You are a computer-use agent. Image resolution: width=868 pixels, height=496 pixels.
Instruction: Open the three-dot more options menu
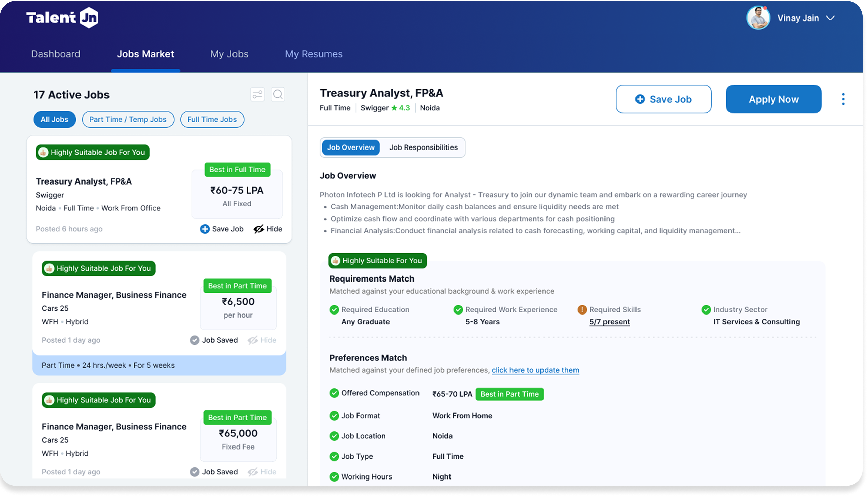(x=843, y=99)
